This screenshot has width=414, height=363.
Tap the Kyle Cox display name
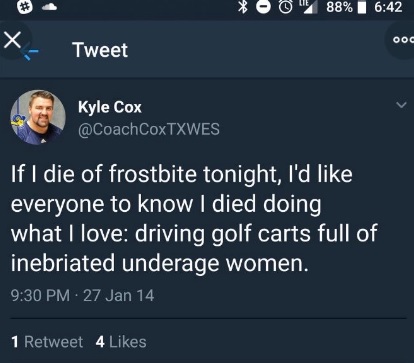tap(110, 107)
